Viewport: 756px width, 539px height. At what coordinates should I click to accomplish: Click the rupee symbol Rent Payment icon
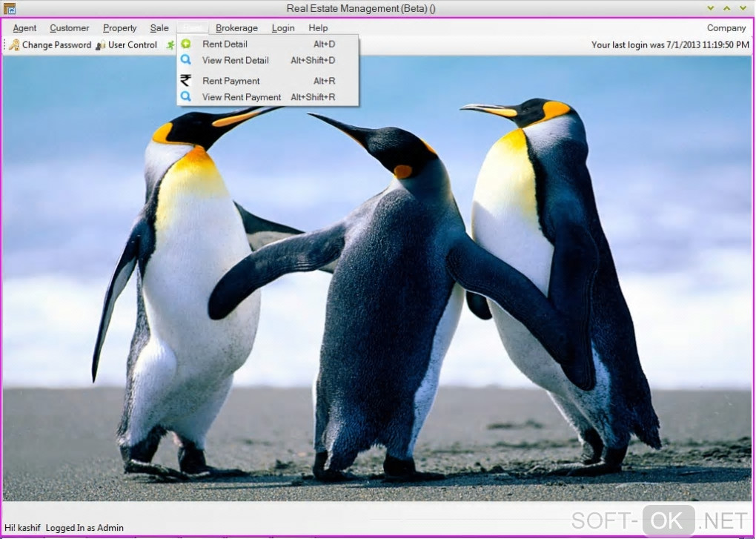(185, 80)
